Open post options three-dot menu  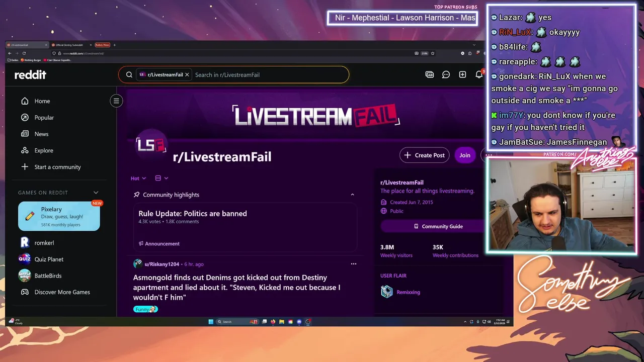point(353,264)
